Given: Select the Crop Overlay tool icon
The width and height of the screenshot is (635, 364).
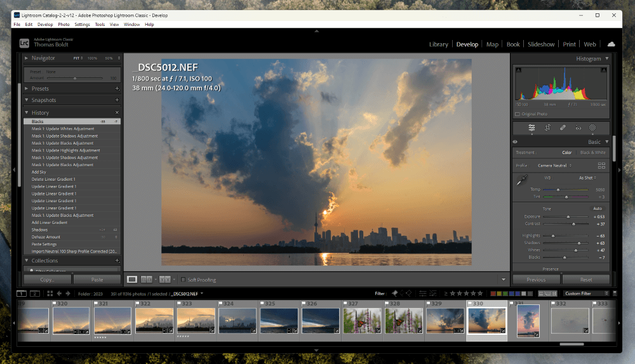Looking at the screenshot, I should (547, 127).
